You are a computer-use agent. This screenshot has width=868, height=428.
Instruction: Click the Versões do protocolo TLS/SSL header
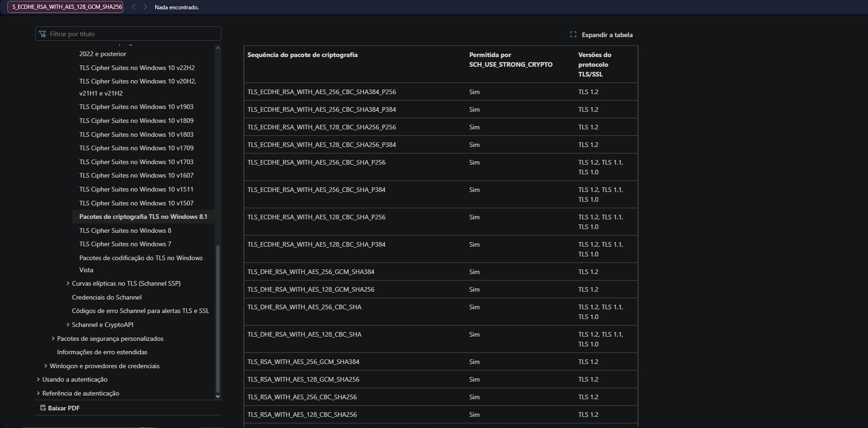595,64
